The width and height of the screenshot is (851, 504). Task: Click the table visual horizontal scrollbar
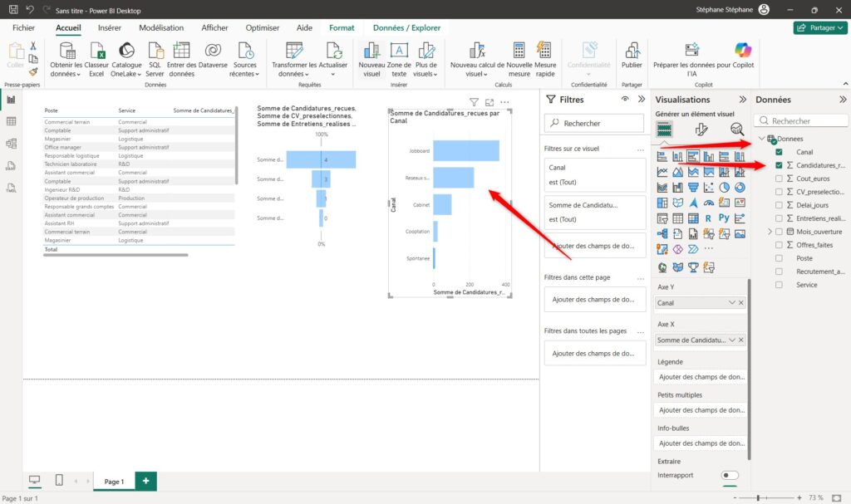tap(116, 255)
